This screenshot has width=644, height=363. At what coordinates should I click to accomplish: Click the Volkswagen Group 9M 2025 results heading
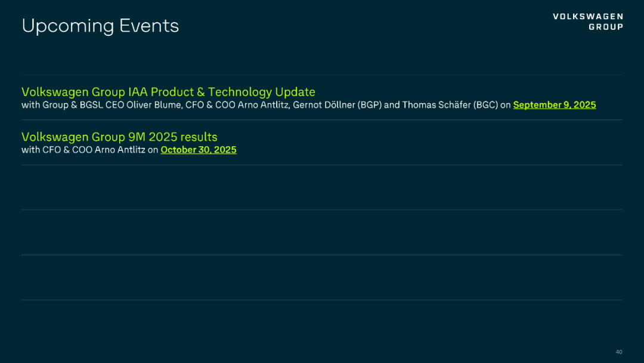pyautogui.click(x=119, y=137)
